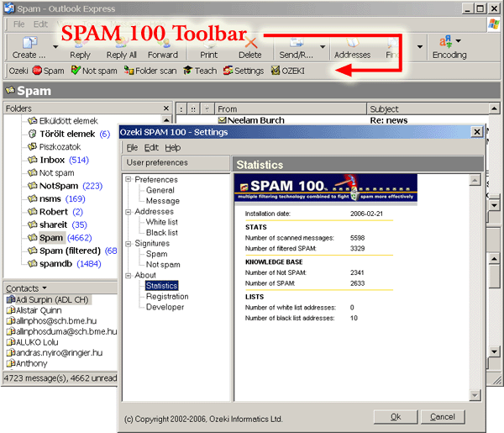Sort messages by Subject column
Image resolution: width=504 pixels, height=433 pixels.
428,108
